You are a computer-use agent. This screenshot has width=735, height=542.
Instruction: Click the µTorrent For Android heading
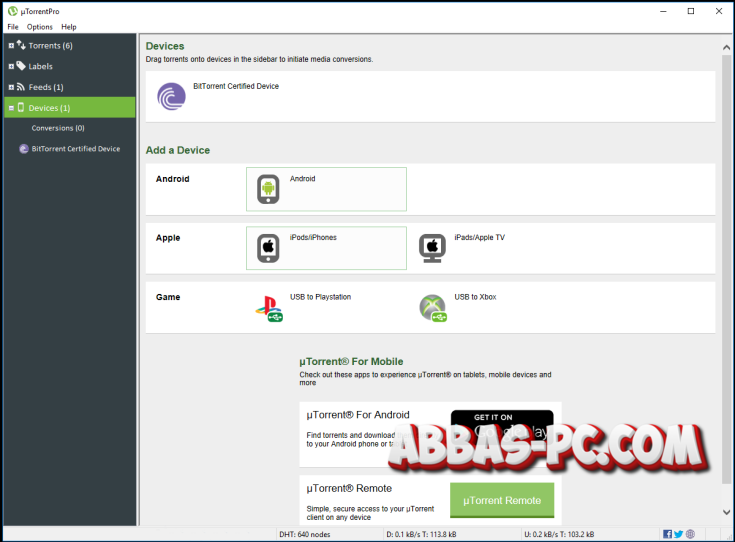[x=358, y=414]
